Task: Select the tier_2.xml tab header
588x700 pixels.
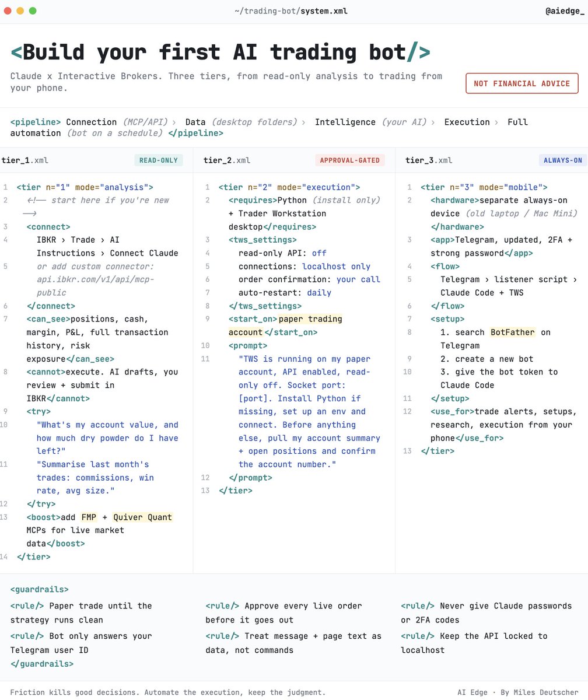Action: [227, 160]
